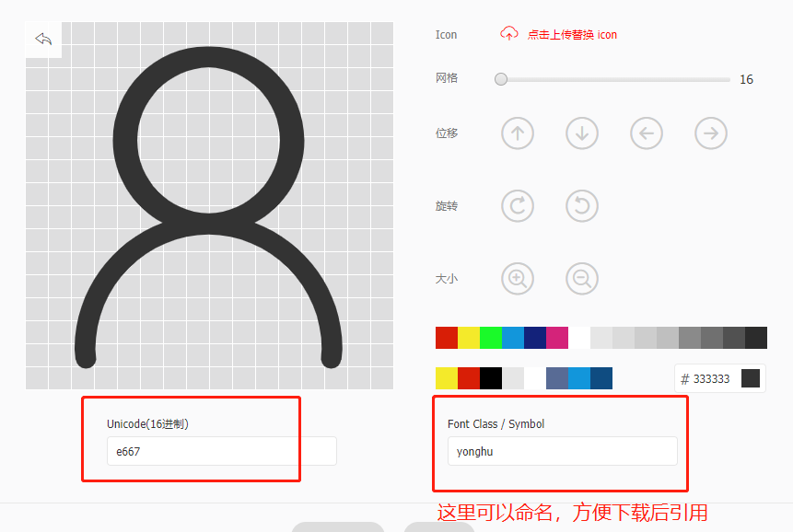Select the magenta color swatch
This screenshot has height=532, width=793.
(x=556, y=338)
